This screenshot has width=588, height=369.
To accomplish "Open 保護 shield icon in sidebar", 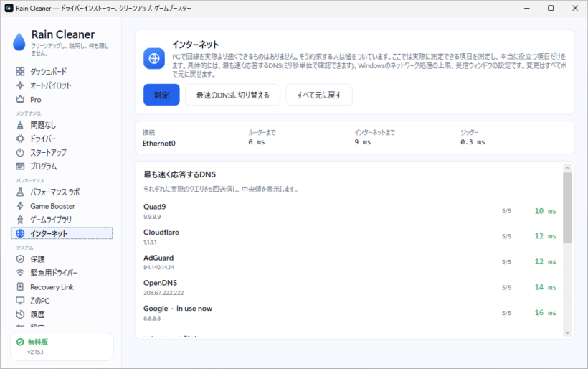I will pos(20,259).
